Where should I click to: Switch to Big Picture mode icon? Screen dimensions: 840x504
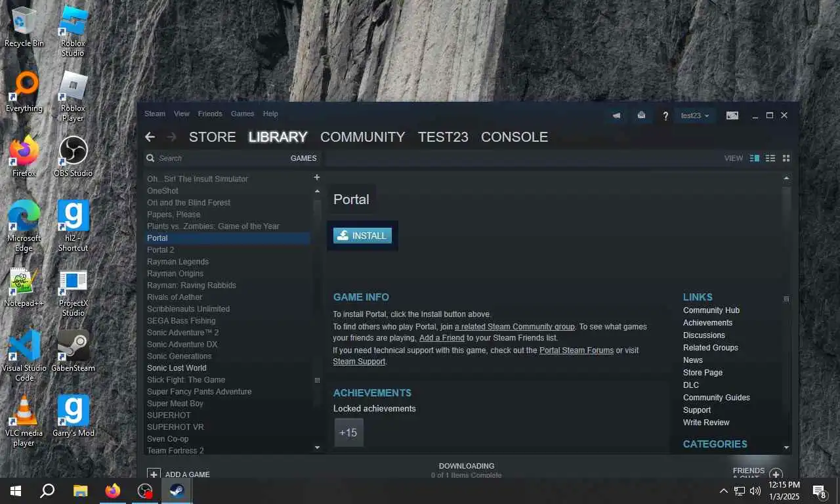pyautogui.click(x=732, y=115)
